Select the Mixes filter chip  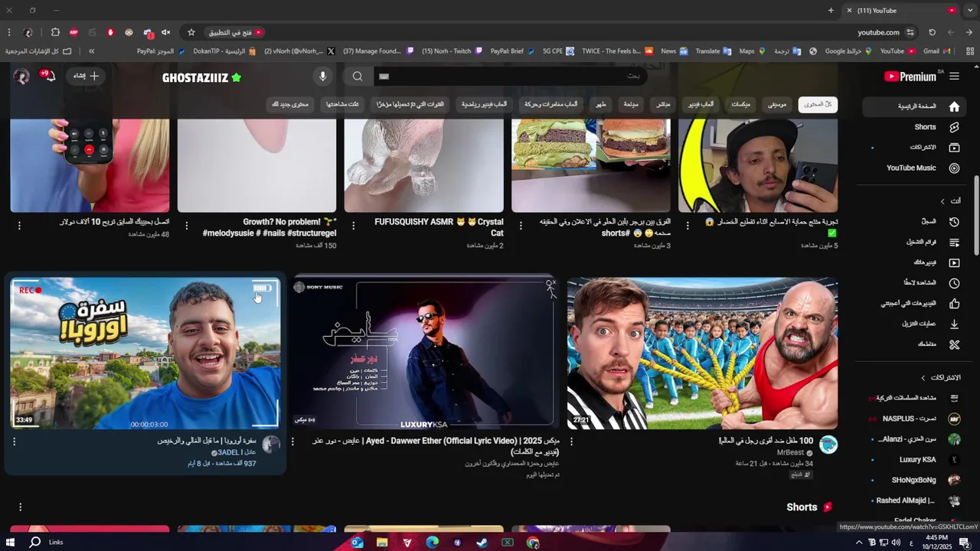pyautogui.click(x=740, y=104)
